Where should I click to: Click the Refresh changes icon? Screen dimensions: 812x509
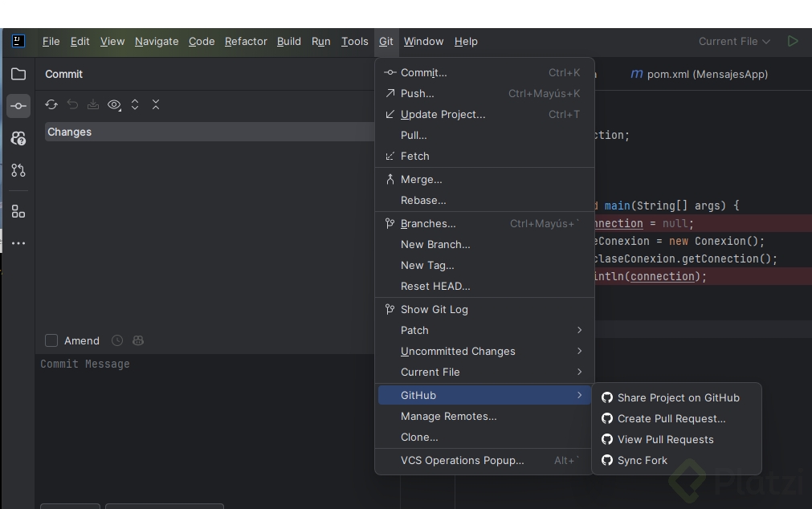(51, 104)
